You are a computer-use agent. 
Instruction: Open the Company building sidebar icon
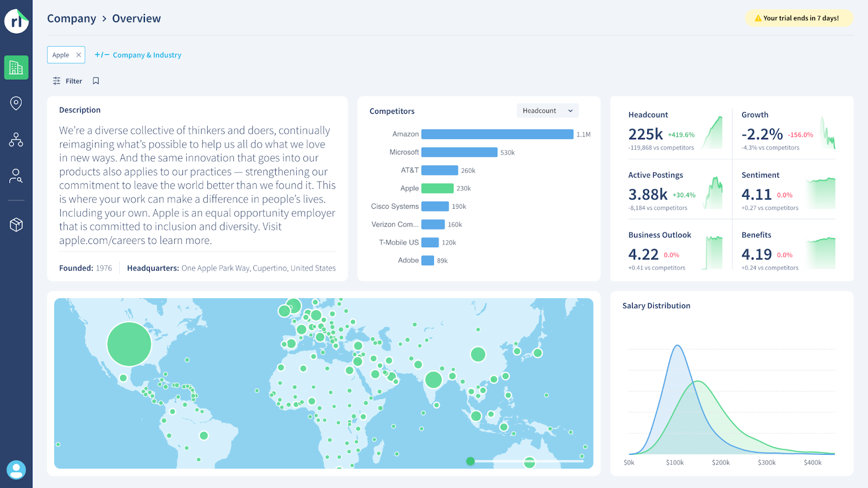click(16, 68)
